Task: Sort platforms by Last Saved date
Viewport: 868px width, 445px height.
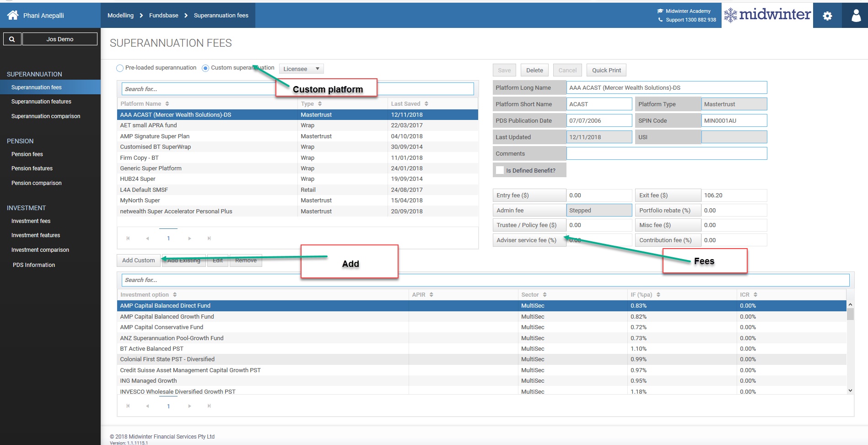Action: click(426, 104)
